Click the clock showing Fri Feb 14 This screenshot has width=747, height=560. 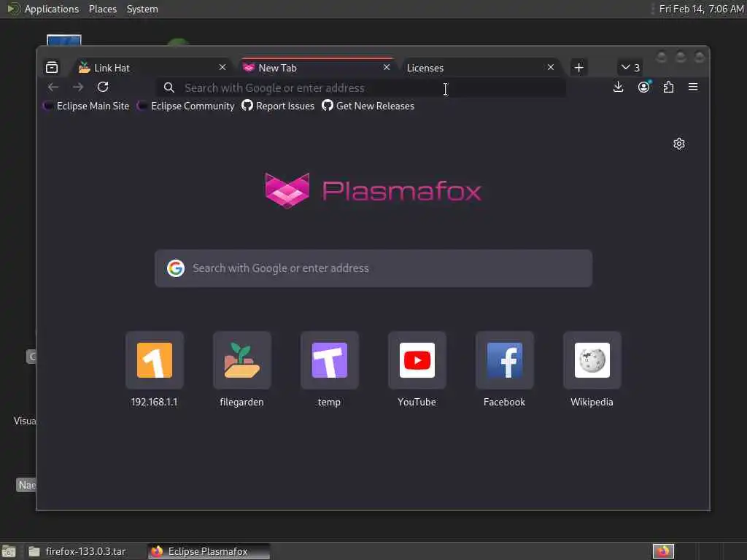(x=701, y=9)
